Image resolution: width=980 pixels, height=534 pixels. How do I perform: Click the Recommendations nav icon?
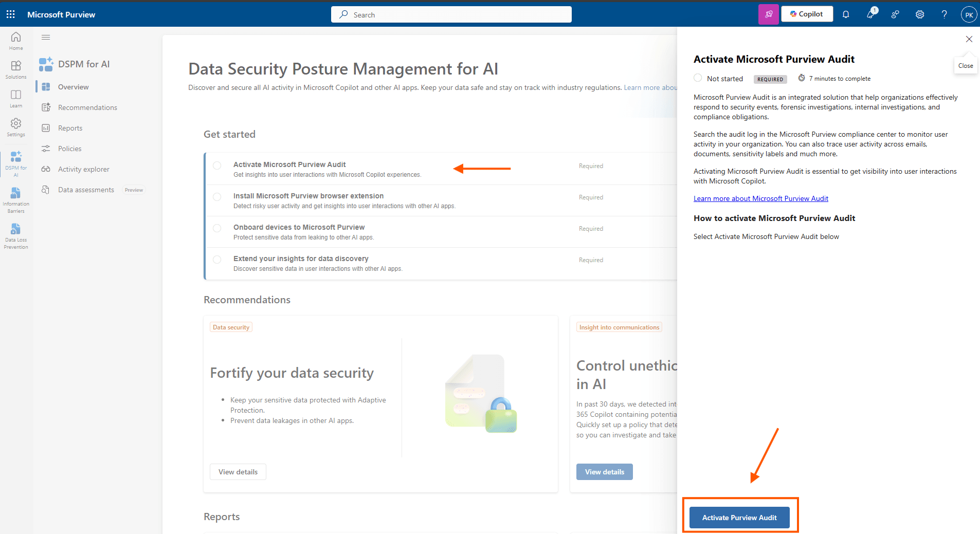point(46,107)
